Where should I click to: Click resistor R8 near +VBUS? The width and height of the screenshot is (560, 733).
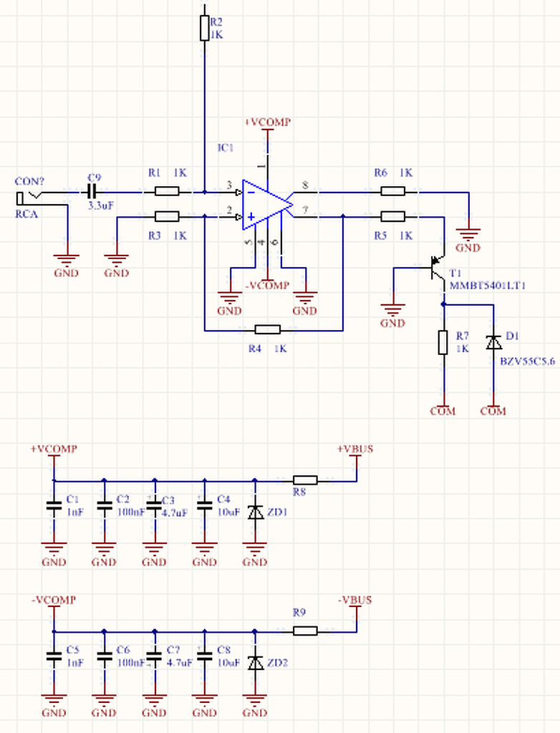pos(305,480)
